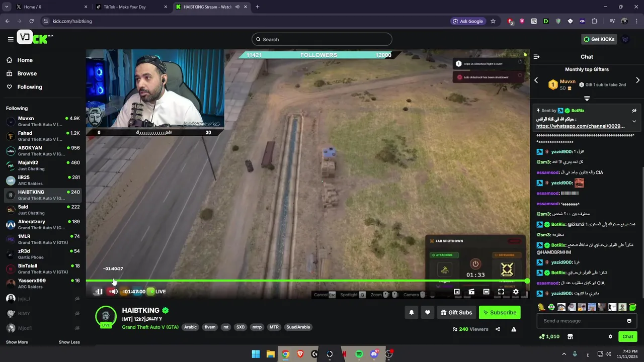Click Show Less under following list
The height and width of the screenshot is (362, 644).
[x=69, y=342]
